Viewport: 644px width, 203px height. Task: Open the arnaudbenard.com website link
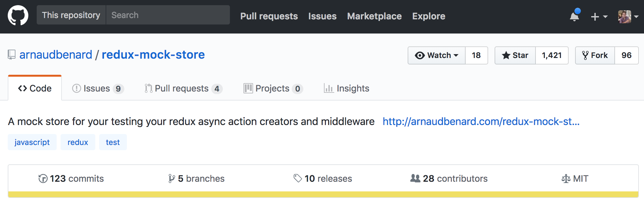(x=481, y=121)
